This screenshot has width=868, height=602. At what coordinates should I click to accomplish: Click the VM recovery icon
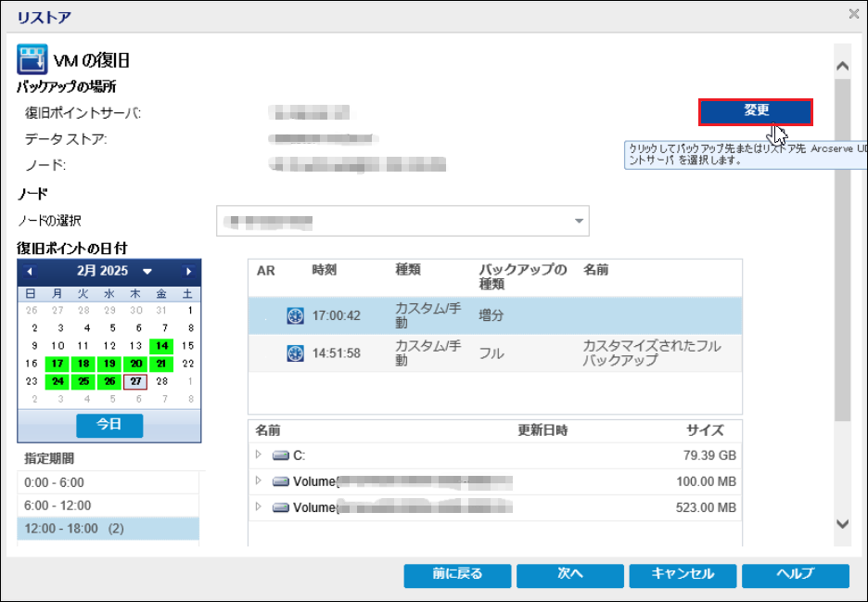pos(32,58)
